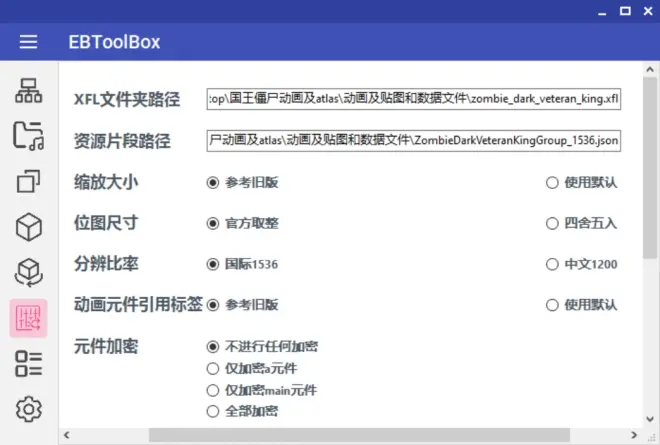Select 四舍五入 for 位图尺寸

coord(552,223)
